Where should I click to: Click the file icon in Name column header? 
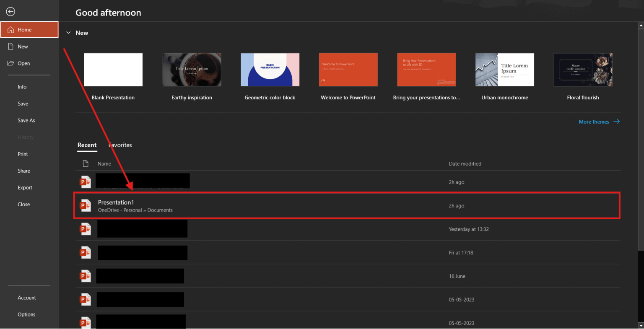click(x=86, y=163)
